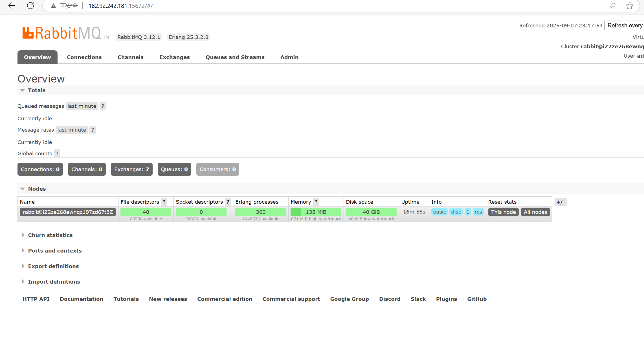The image size is (644, 348).
Task: Open help for Memory column
Action: pyautogui.click(x=316, y=202)
